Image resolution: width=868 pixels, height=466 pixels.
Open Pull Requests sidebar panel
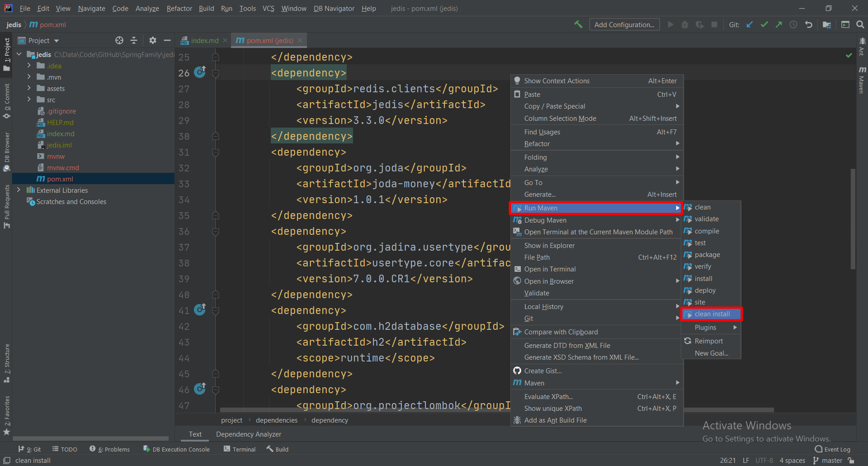pyautogui.click(x=6, y=206)
